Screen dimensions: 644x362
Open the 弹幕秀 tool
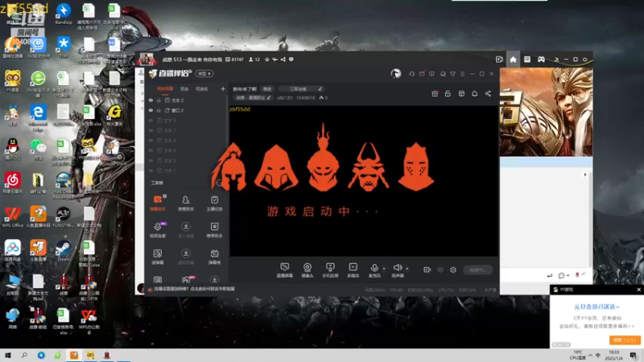(214, 257)
